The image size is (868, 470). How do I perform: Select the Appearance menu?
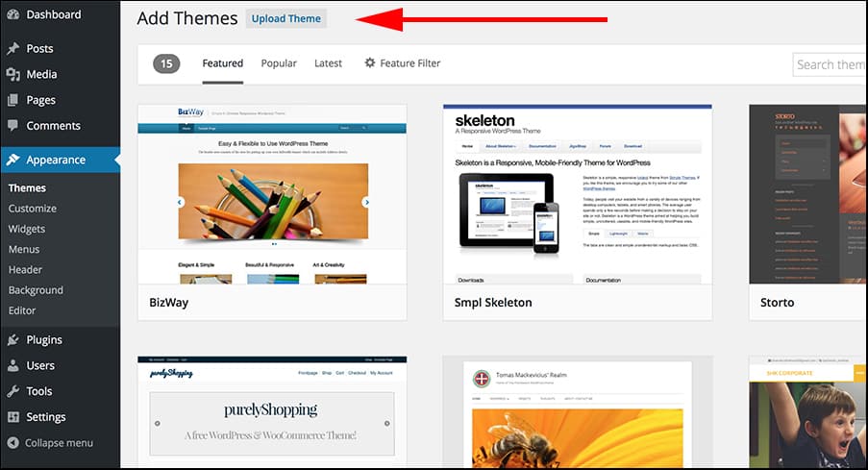click(x=60, y=160)
